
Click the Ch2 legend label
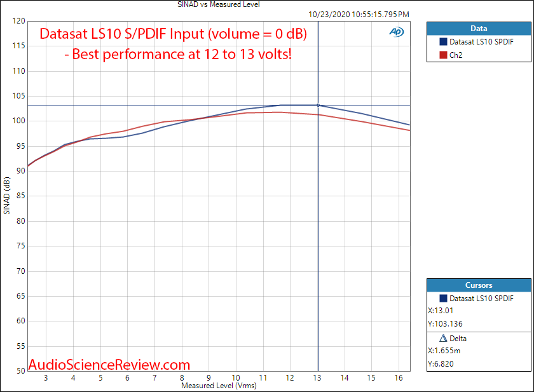pyautogui.click(x=456, y=55)
